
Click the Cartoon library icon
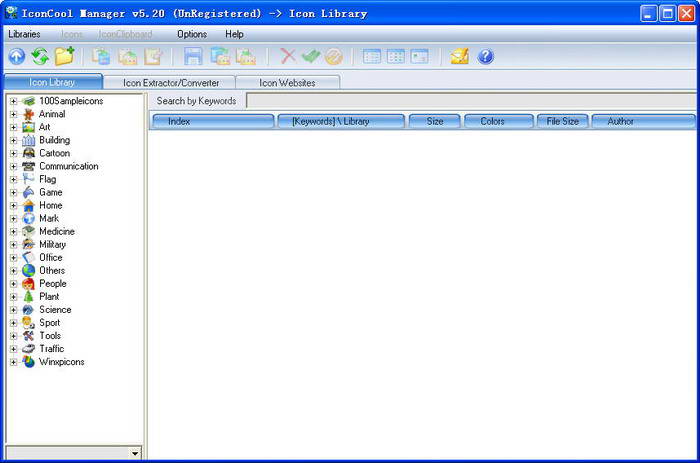point(29,153)
